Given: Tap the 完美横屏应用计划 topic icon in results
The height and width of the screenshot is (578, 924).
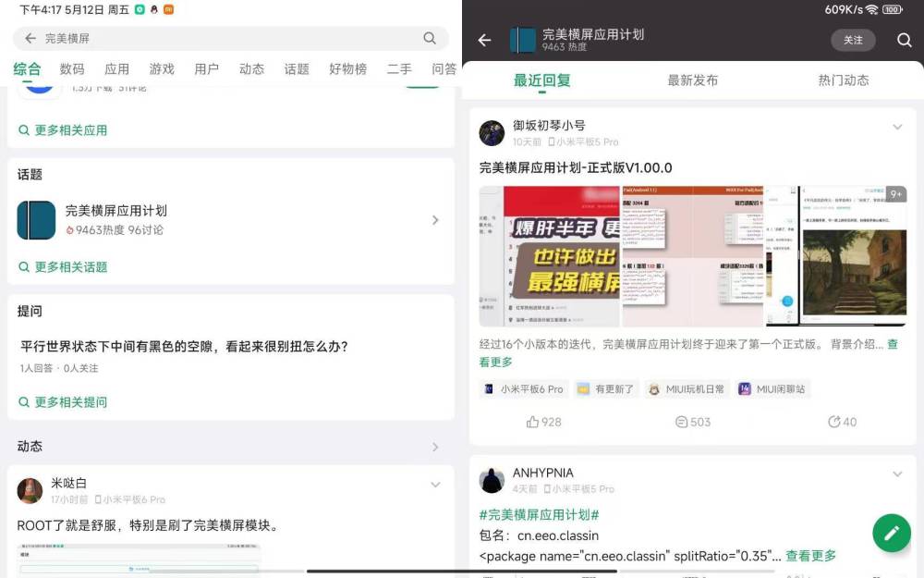Looking at the screenshot, I should pos(37,220).
